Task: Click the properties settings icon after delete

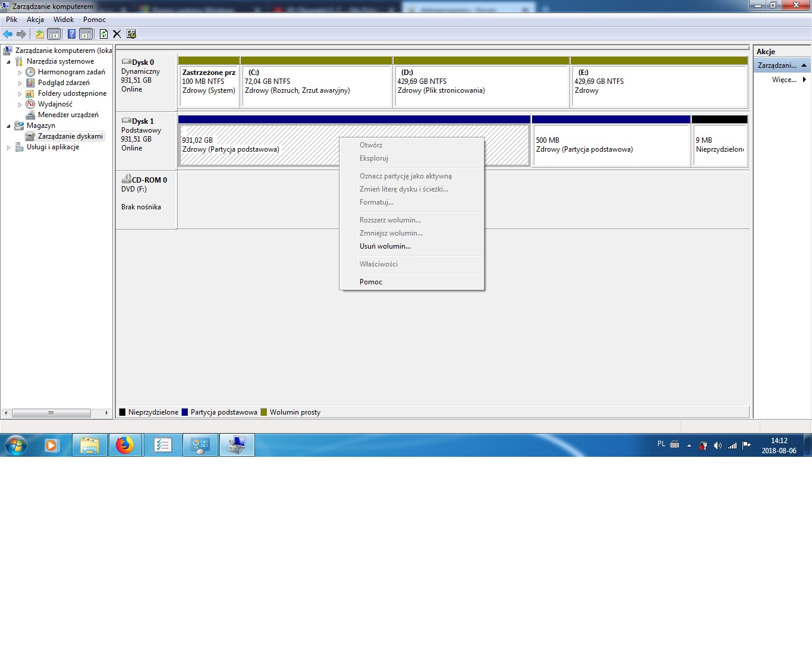Action: tap(131, 34)
